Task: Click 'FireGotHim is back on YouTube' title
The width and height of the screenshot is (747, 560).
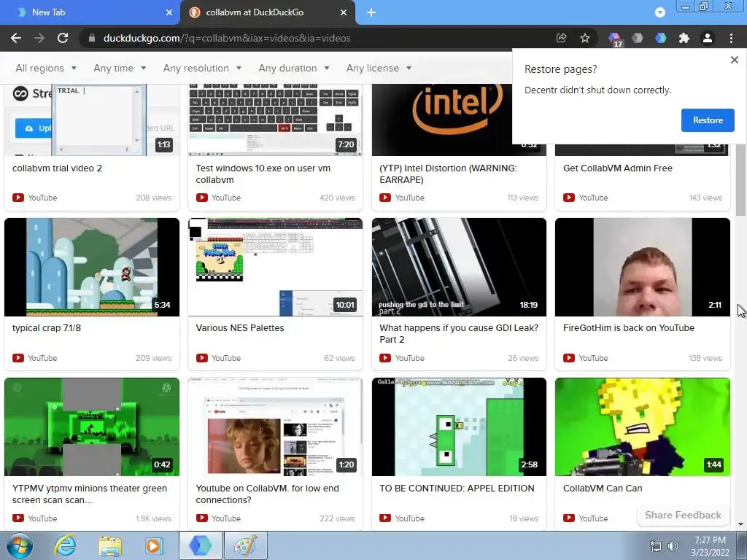Action: pyautogui.click(x=629, y=328)
